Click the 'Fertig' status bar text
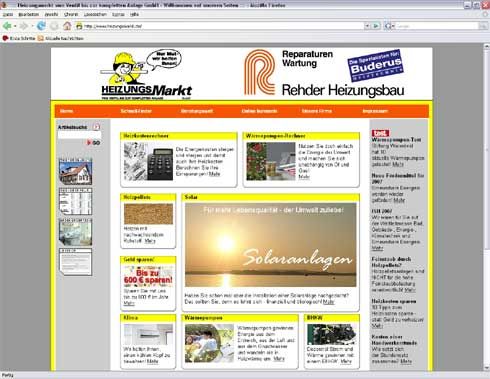 [x=7, y=376]
